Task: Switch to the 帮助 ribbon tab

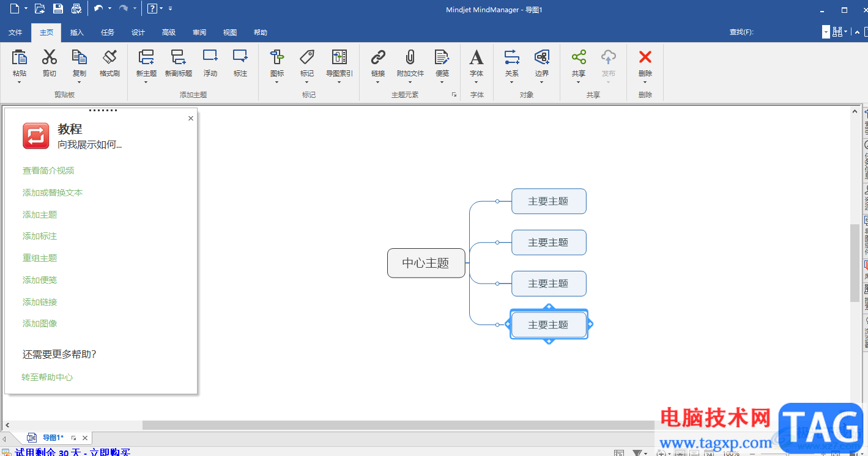Action: [x=261, y=32]
